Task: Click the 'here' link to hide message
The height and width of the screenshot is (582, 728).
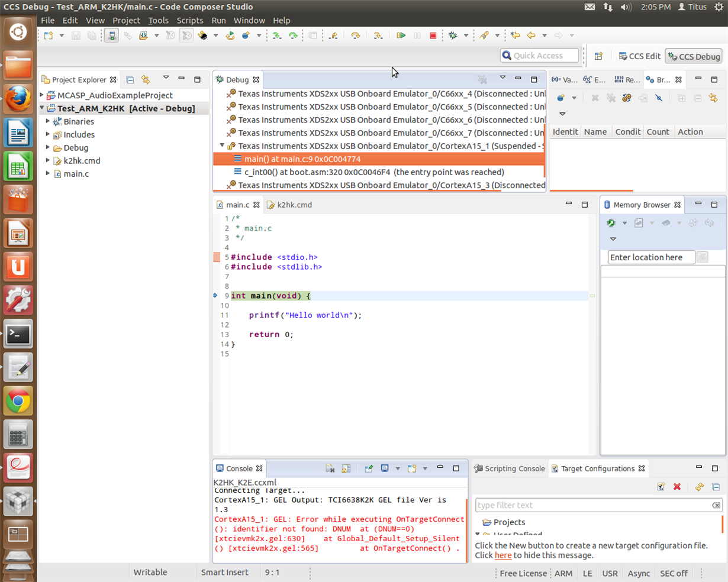Action: click(503, 555)
